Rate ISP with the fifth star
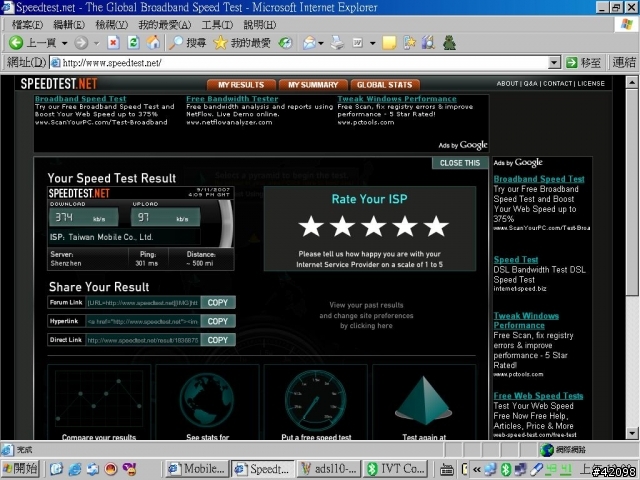 click(436, 227)
